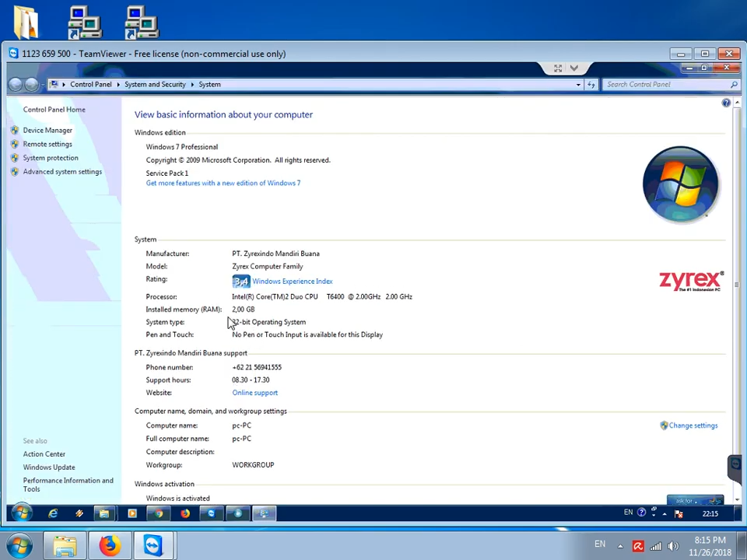Open Device Manager from the sidebar
The width and height of the screenshot is (747, 560).
click(47, 131)
